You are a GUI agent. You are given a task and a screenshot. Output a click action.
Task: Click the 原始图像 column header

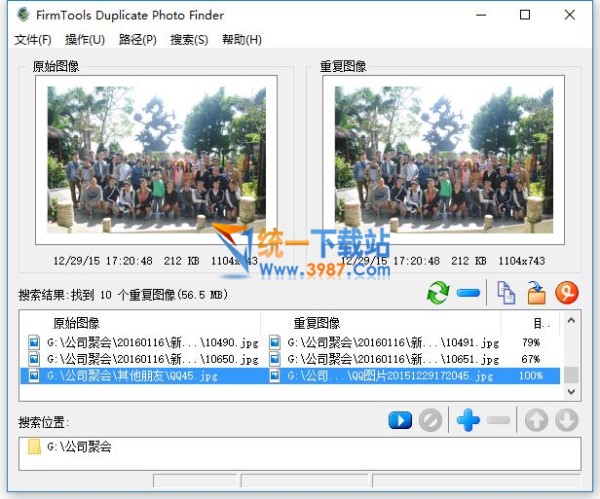click(x=76, y=323)
